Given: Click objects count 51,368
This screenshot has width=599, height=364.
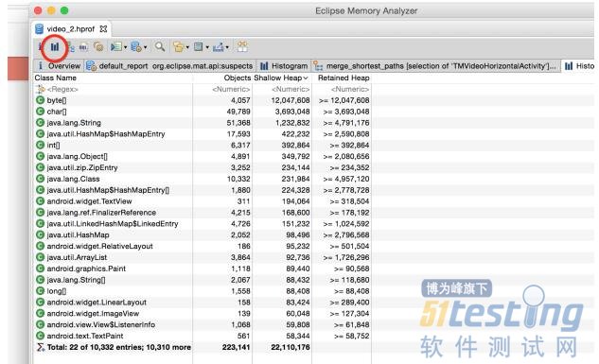Looking at the screenshot, I should (238, 123).
